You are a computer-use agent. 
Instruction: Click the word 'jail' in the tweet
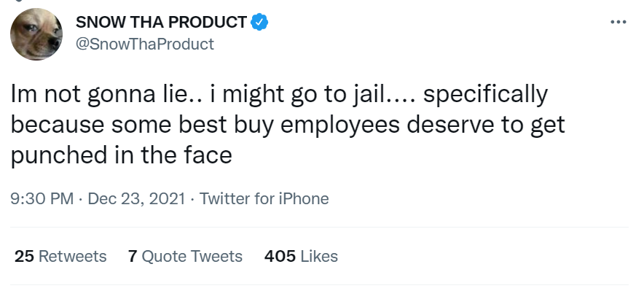[368, 95]
